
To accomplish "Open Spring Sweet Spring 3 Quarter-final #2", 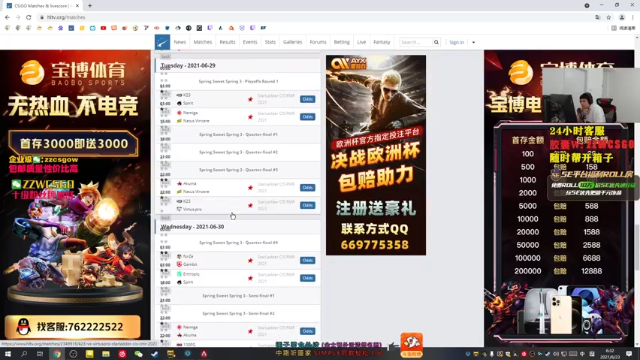I will 238,152.
